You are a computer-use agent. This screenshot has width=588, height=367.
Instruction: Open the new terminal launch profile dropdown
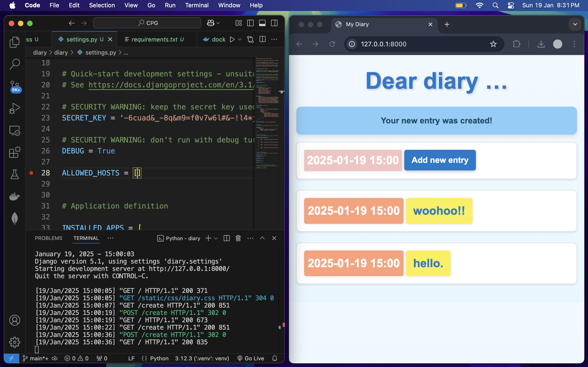[x=216, y=238]
